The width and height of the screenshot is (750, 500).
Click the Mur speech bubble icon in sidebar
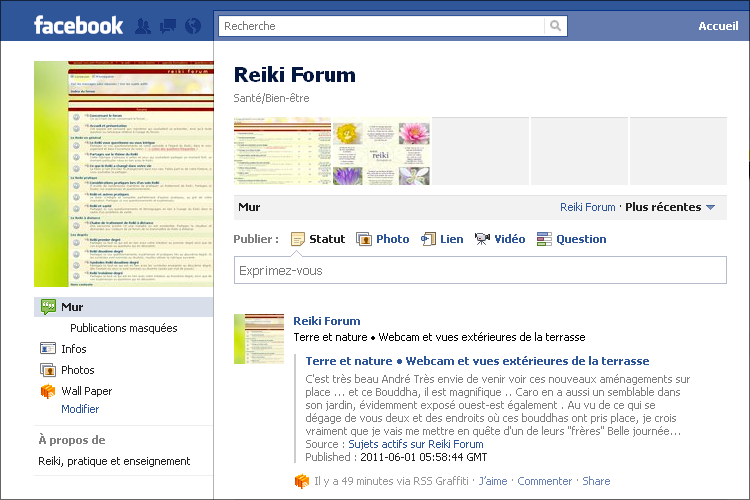48,307
